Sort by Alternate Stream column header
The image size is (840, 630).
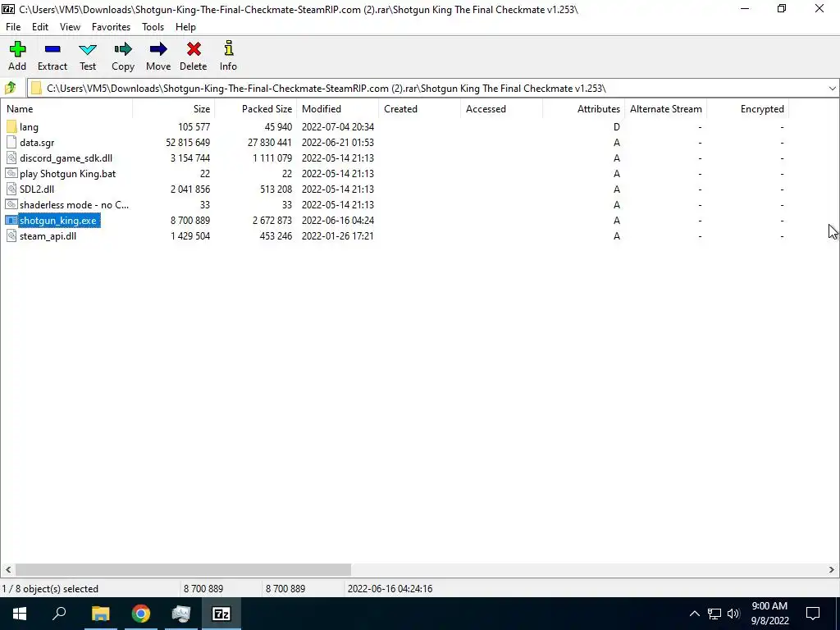665,109
